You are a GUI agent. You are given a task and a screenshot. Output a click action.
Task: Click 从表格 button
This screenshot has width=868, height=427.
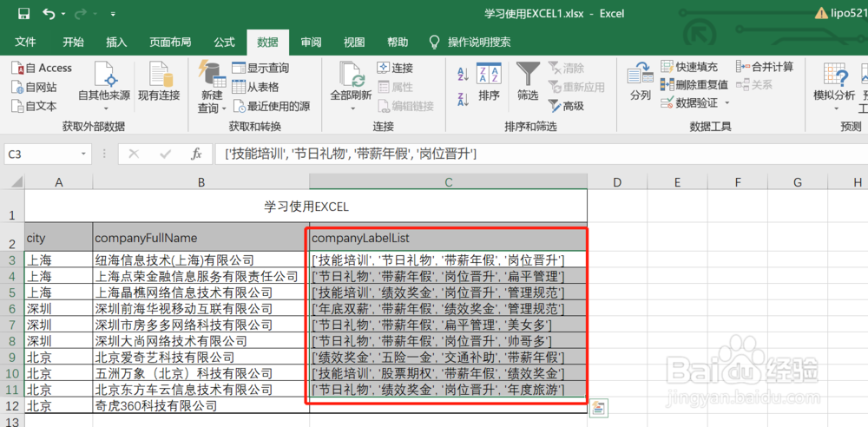tap(255, 87)
